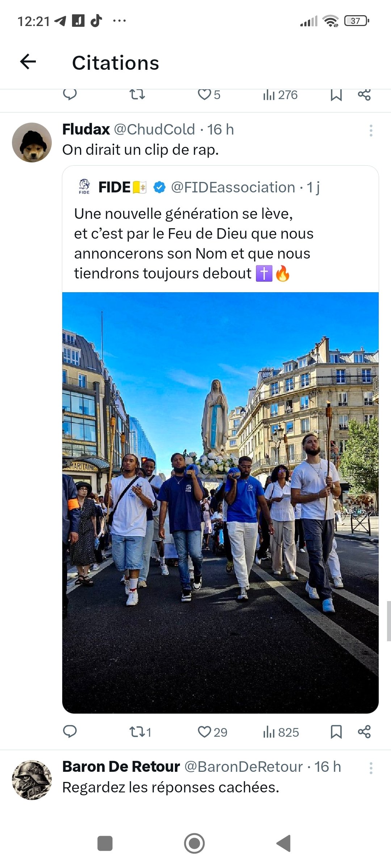391x868 pixels.
Task: View analytics showing 825 views
Action: point(281,732)
